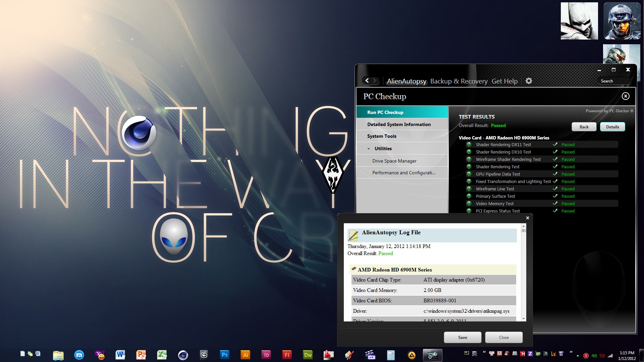Select the AlienAutopsy toolbox taskbar button

click(432, 355)
